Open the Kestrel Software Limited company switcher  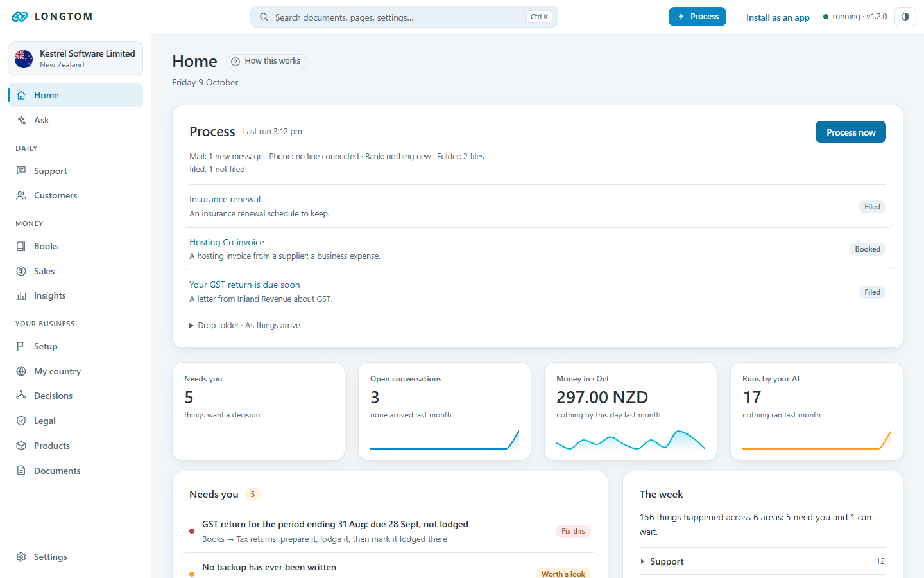point(75,59)
